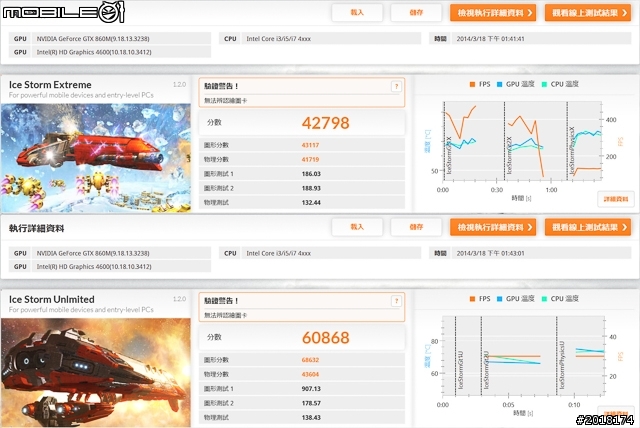
Task: Click the blue GPU 溫度 legend swatch in Ice Storm Unlimited chart
Action: point(499,299)
